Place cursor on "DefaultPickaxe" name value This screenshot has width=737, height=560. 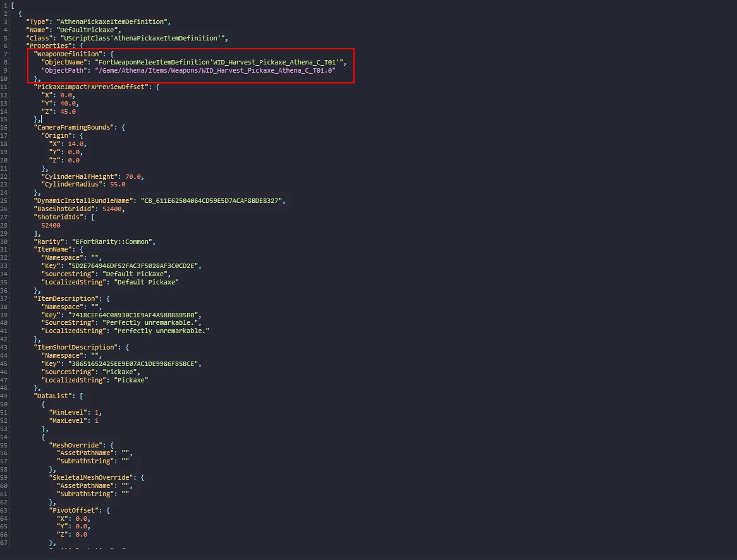88,30
